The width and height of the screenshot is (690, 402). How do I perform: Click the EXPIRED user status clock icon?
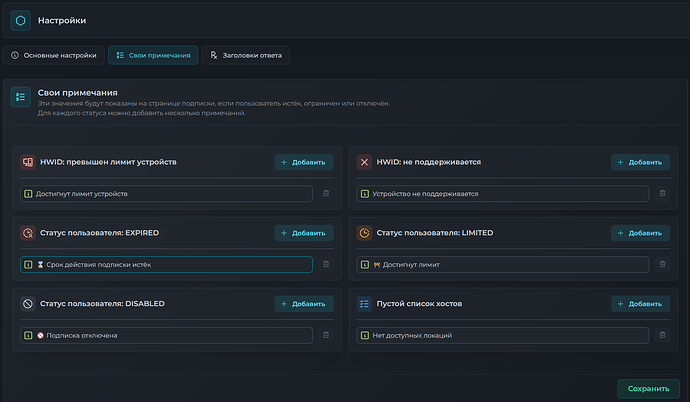click(28, 233)
